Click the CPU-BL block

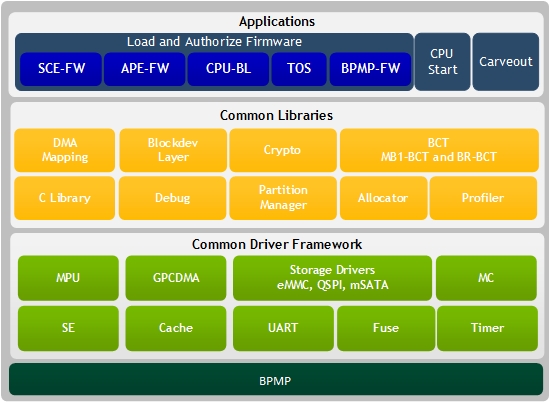coord(228,69)
